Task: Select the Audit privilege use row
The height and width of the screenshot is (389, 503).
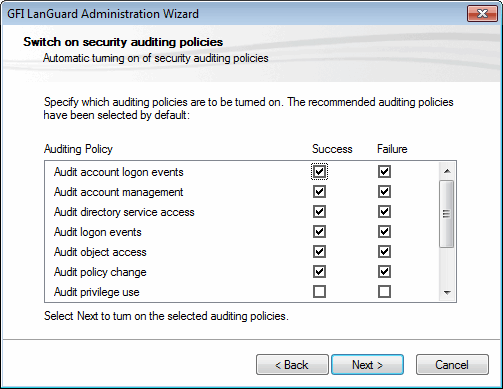Action: coord(242,292)
